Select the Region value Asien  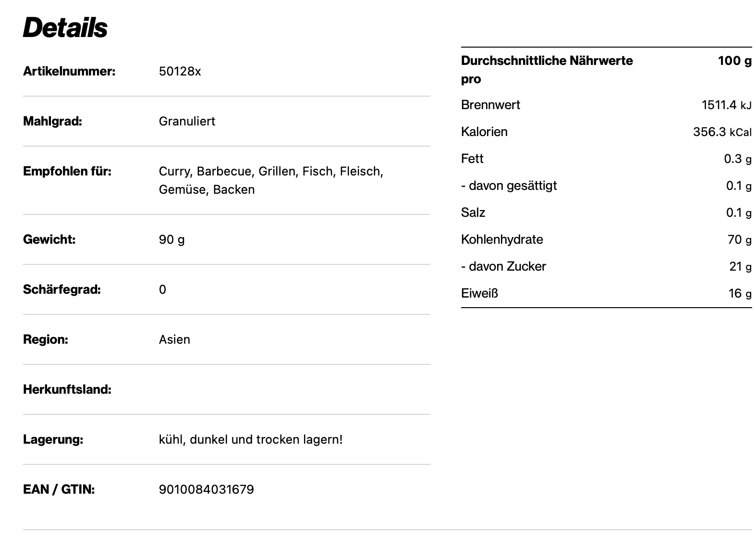[x=174, y=340]
